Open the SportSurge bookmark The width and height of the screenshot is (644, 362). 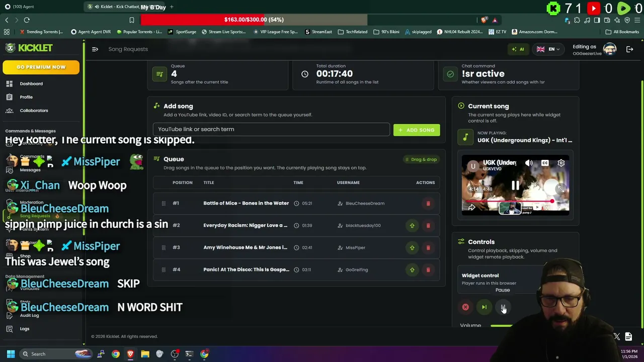[x=182, y=32]
